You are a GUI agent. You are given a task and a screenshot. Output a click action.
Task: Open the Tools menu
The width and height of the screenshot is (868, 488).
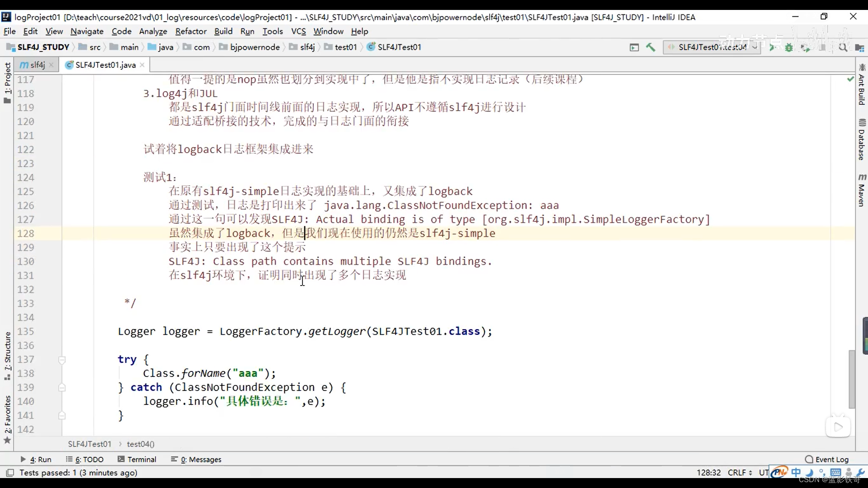[x=273, y=31]
